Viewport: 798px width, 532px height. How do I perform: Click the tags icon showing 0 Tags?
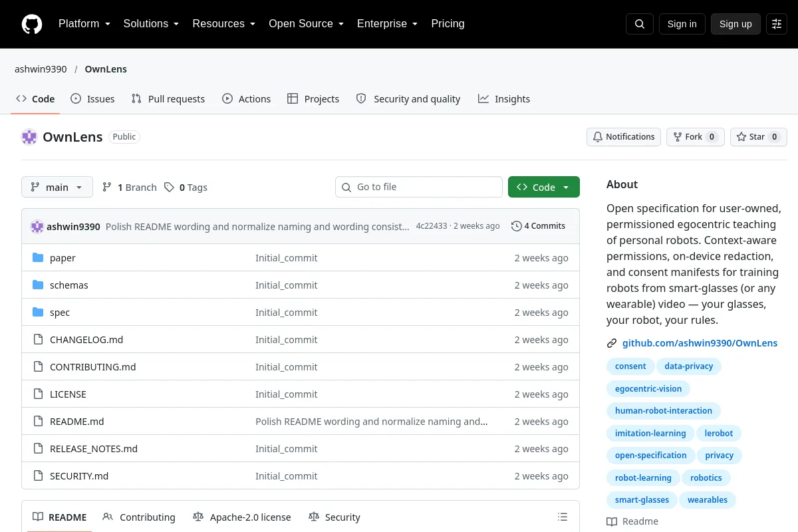coord(169,188)
